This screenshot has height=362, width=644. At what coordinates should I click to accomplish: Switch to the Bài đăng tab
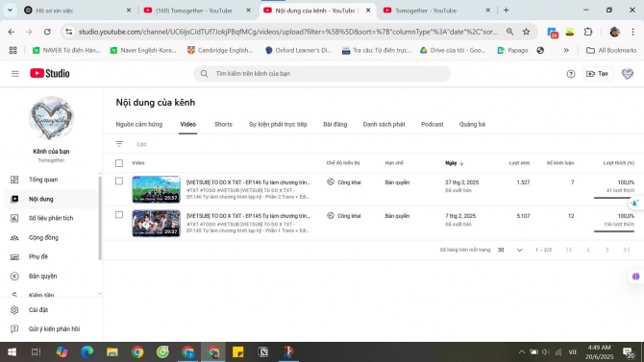tap(335, 125)
